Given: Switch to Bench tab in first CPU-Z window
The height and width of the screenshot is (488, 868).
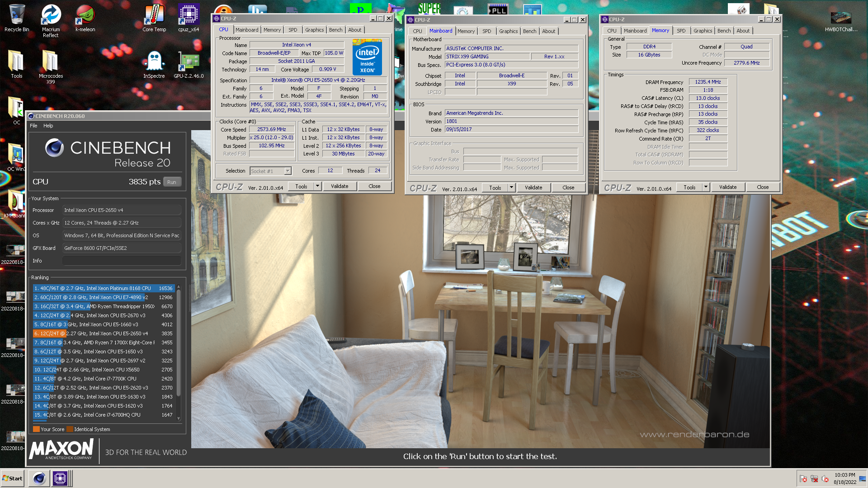Looking at the screenshot, I should coord(335,30).
